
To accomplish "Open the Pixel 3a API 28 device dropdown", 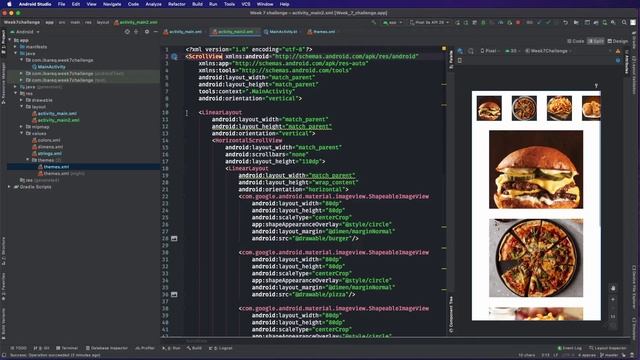I will [x=429, y=22].
